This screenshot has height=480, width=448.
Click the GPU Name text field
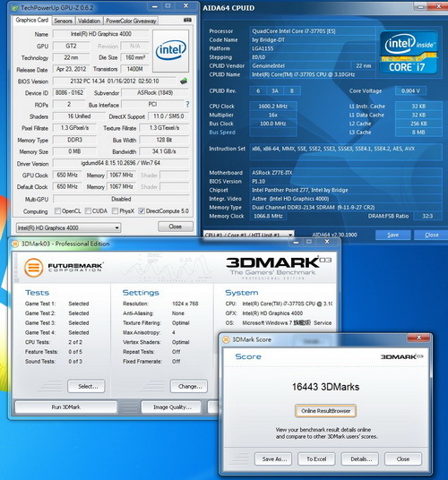tap(101, 34)
